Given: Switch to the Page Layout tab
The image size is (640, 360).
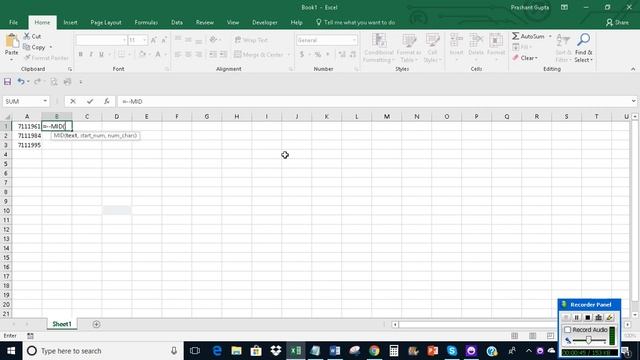Looking at the screenshot, I should tap(106, 22).
